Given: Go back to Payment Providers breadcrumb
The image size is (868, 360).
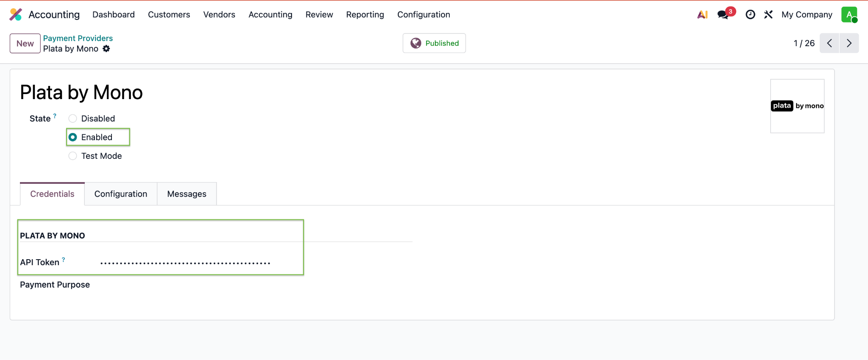Looking at the screenshot, I should click(78, 38).
